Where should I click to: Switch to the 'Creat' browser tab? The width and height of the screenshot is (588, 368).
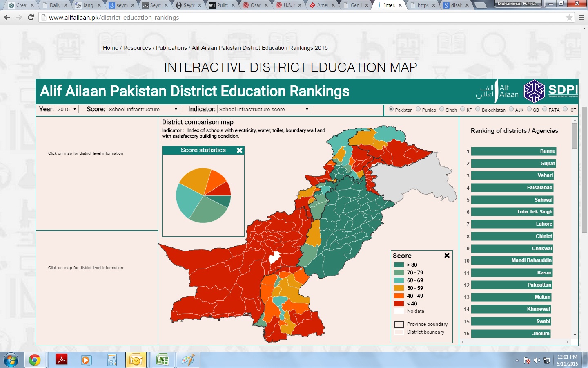point(20,5)
